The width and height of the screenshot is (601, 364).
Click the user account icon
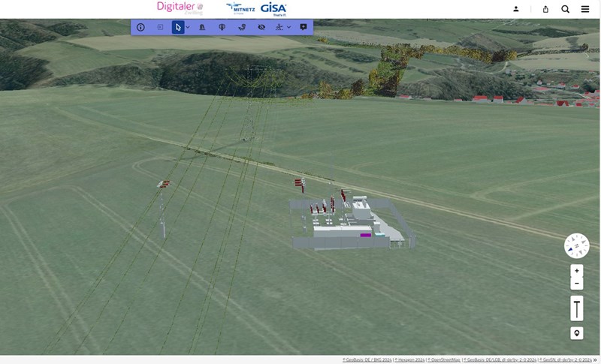[x=516, y=9]
